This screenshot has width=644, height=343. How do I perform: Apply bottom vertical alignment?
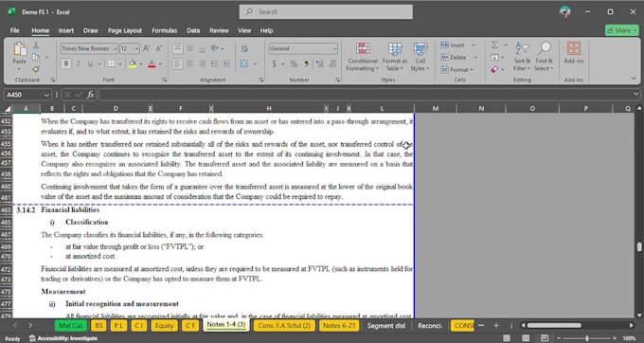click(202, 48)
